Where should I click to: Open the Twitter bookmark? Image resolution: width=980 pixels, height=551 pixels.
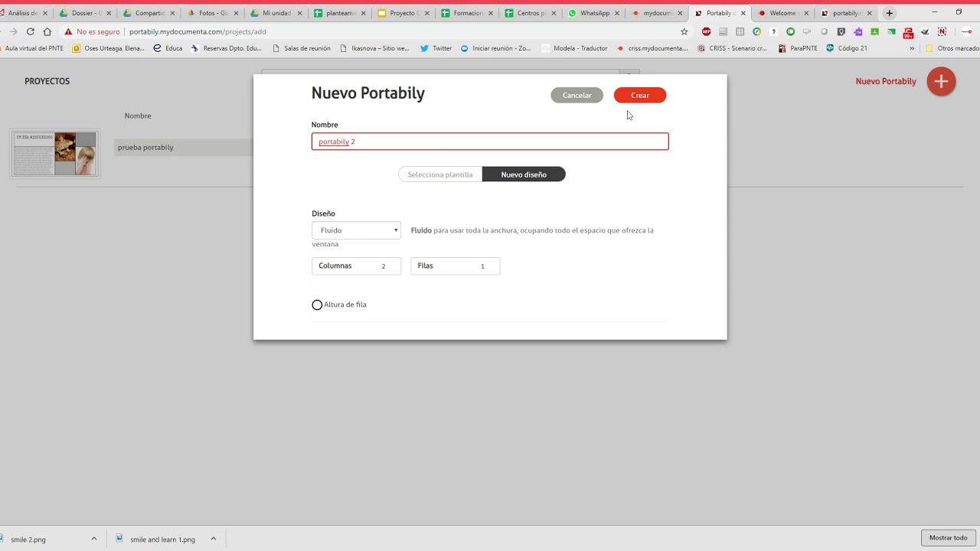point(436,48)
